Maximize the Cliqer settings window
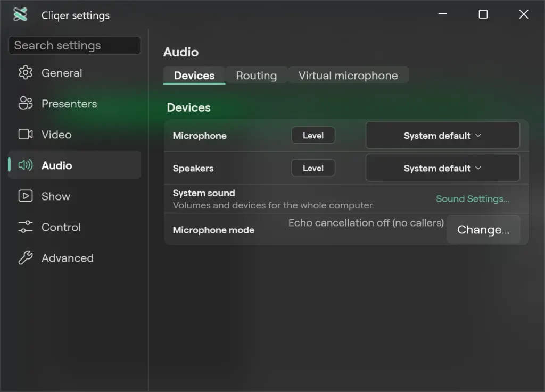The width and height of the screenshot is (545, 392). tap(483, 14)
